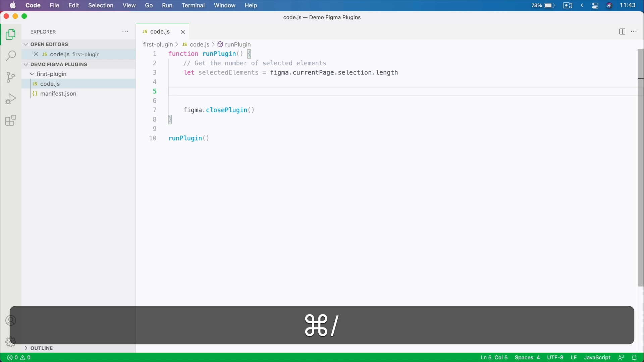Close the code.js editor tab
Viewport: 644px width, 362px height.
183,32
